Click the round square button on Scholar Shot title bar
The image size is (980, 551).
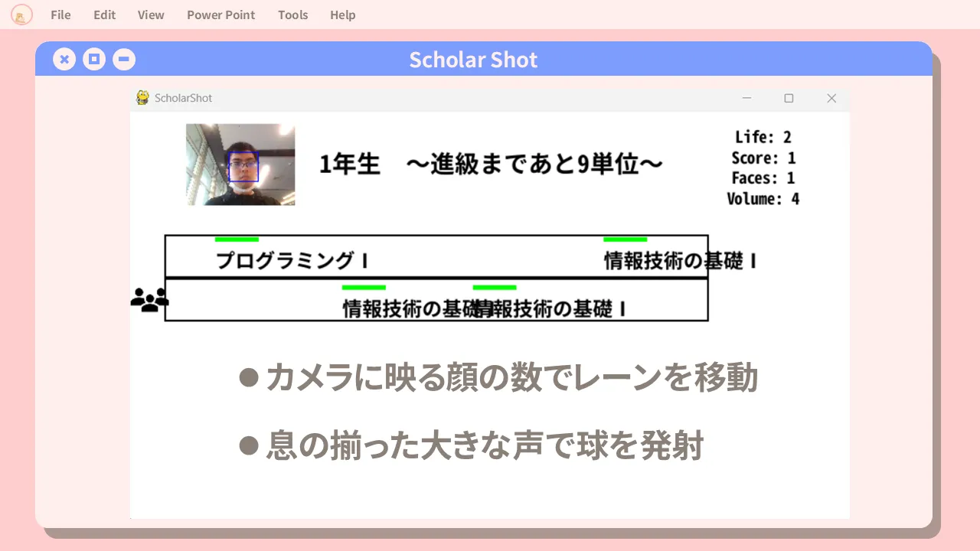coord(94,59)
